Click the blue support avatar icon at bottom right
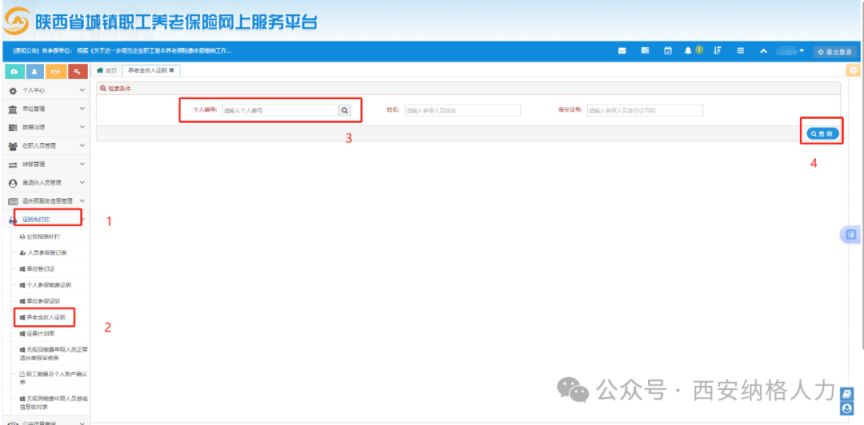This screenshot has height=425, width=864. (848, 408)
